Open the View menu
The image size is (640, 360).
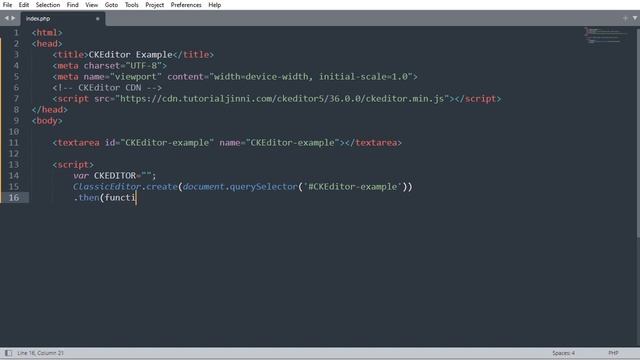pos(92,5)
